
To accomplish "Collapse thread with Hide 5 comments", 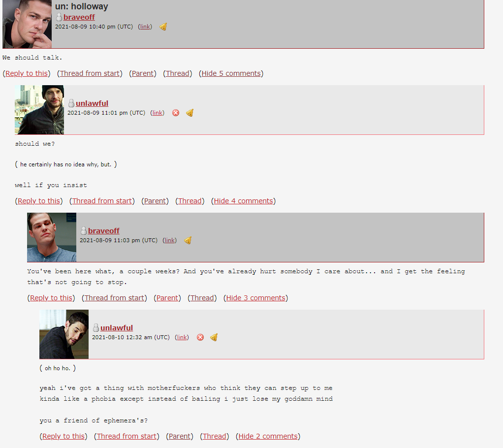I will click(231, 73).
